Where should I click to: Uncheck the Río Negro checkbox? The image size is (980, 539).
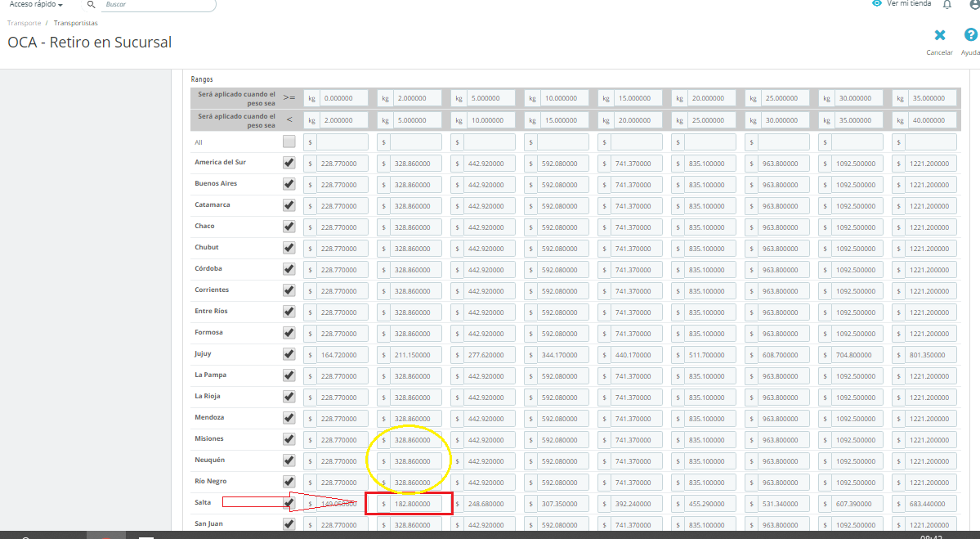pyautogui.click(x=289, y=482)
